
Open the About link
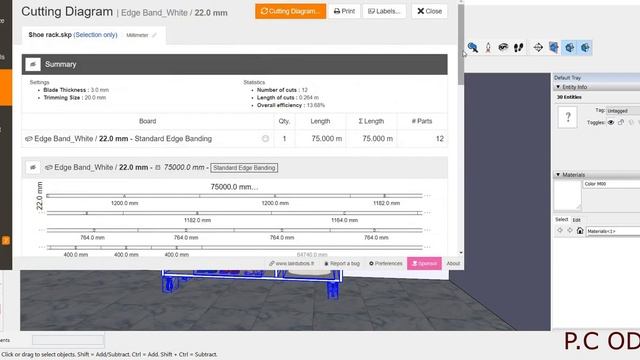(453, 264)
